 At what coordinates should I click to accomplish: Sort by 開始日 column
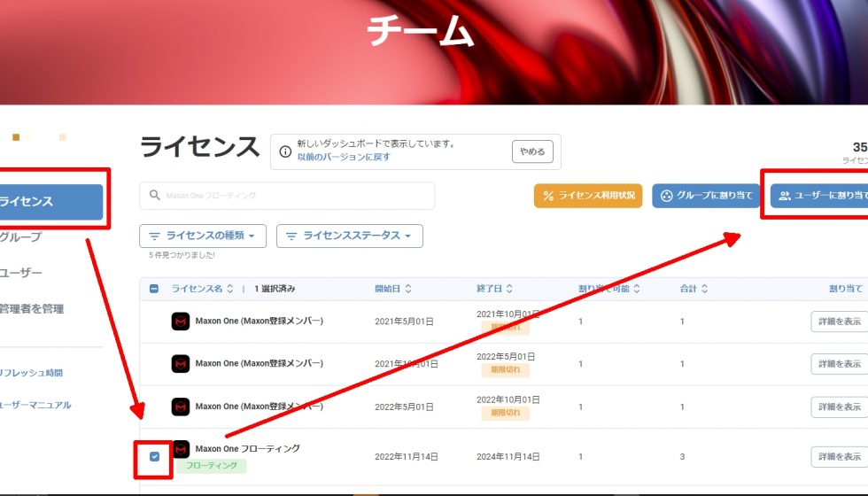393,289
